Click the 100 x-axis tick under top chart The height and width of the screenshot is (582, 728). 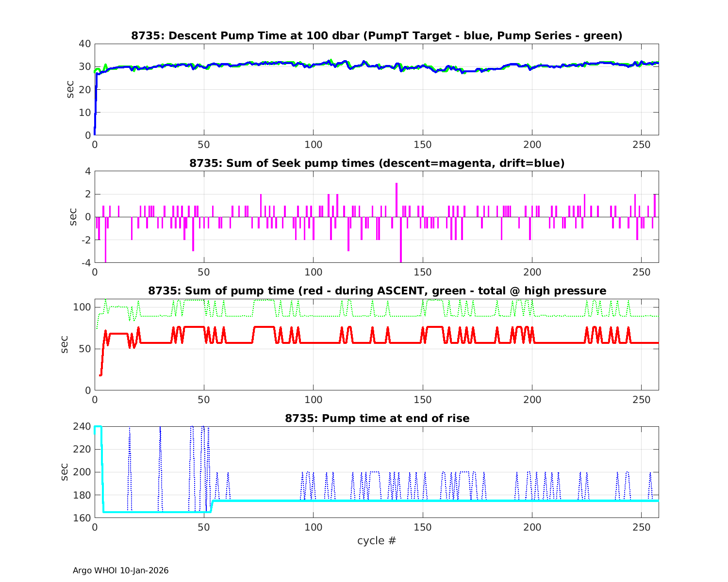tap(314, 145)
